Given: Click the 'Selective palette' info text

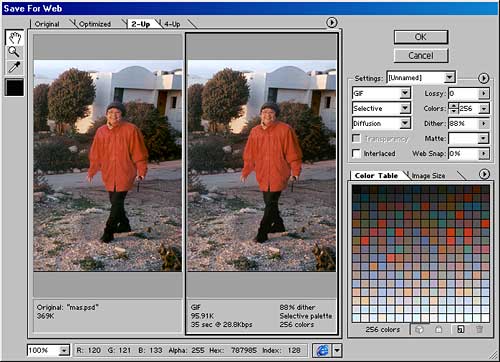Looking at the screenshot, I should pos(306,316).
